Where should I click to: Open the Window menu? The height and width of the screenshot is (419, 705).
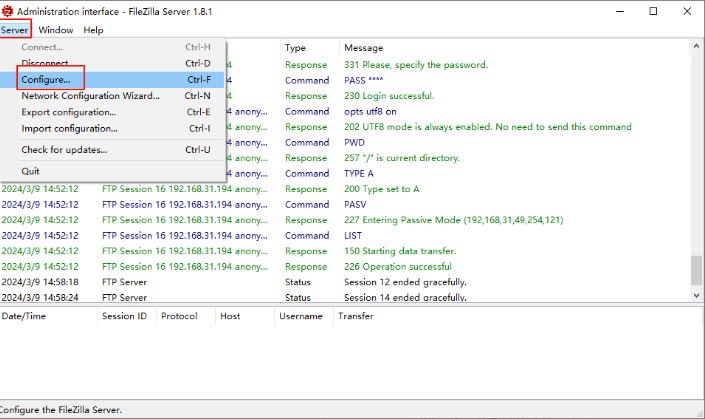(56, 30)
